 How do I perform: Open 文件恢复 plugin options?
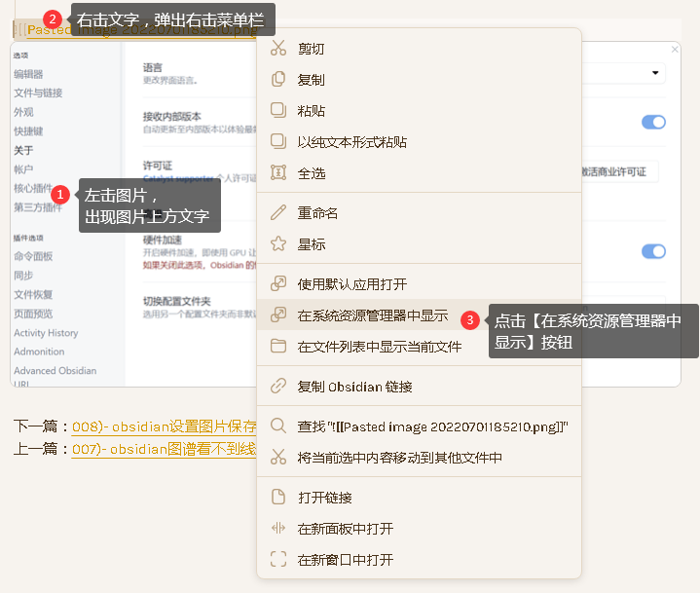coord(33,295)
